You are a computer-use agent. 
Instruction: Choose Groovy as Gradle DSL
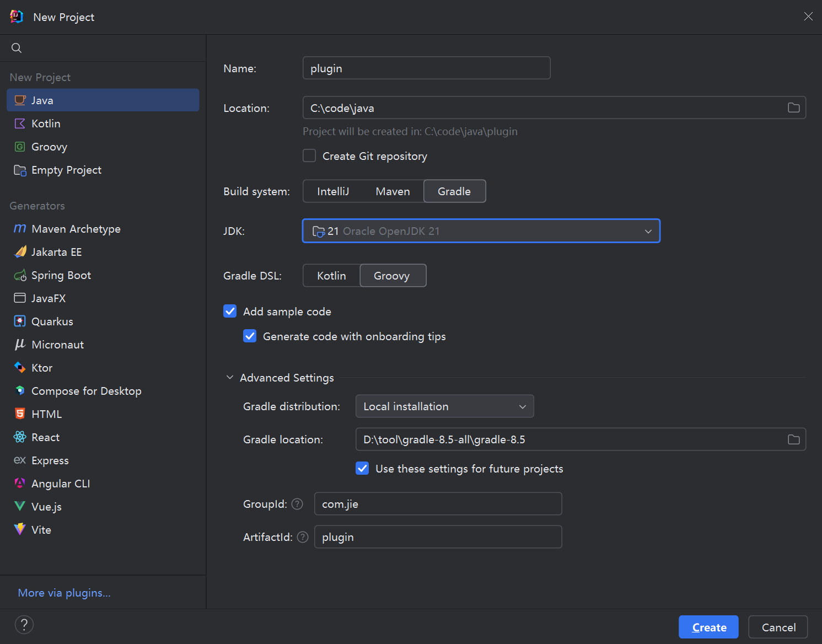pyautogui.click(x=392, y=276)
